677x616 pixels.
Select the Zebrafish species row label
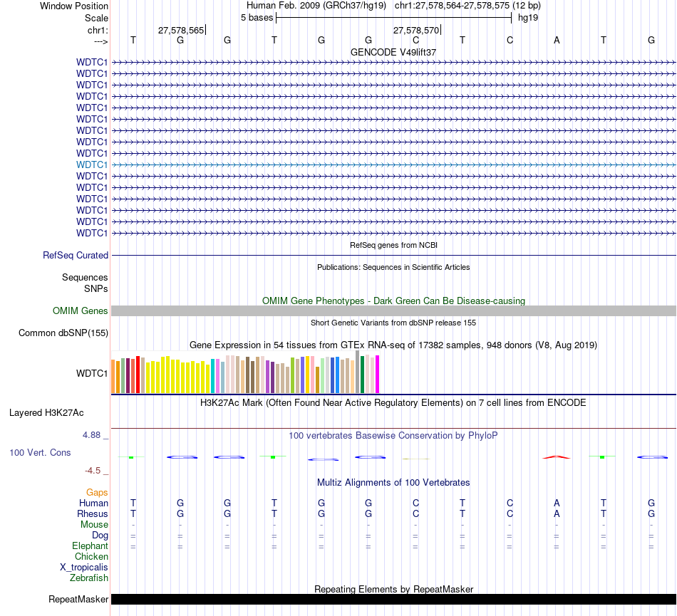[89, 578]
